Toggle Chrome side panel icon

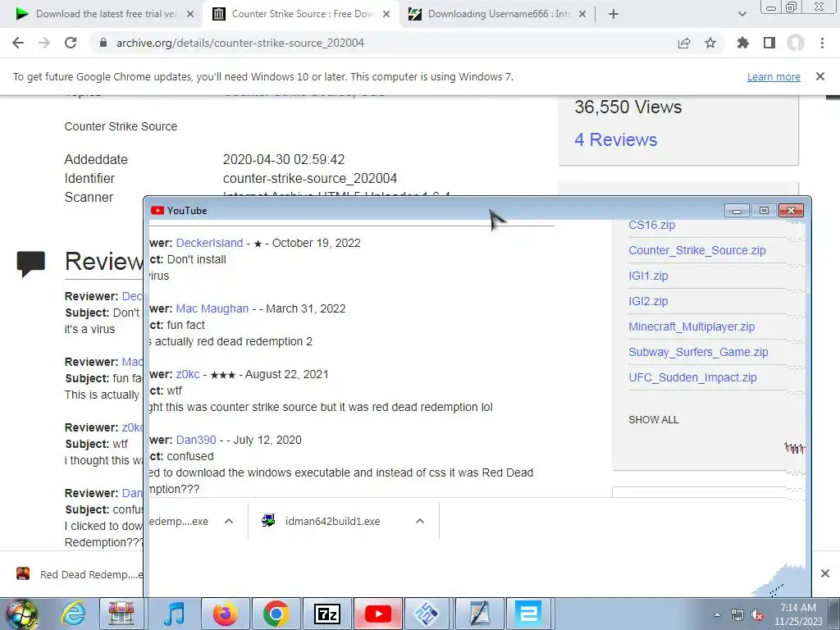[x=769, y=43]
